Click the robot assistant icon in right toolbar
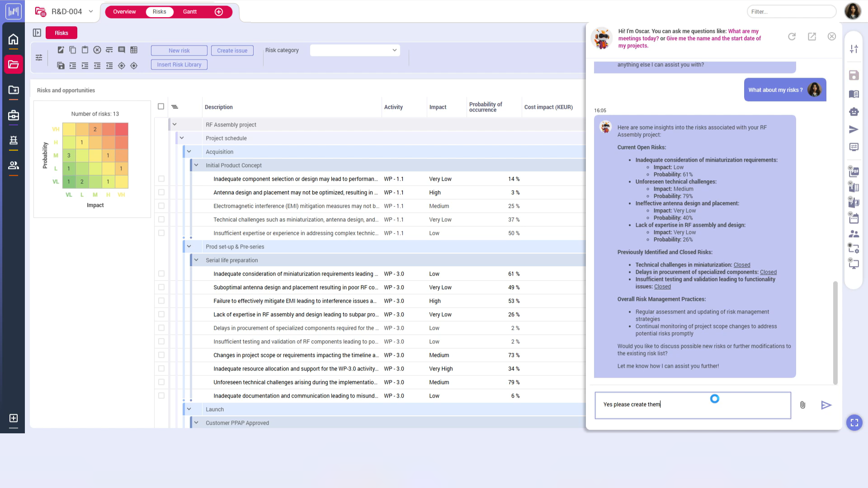Viewport: 868px width, 488px height. point(854,112)
